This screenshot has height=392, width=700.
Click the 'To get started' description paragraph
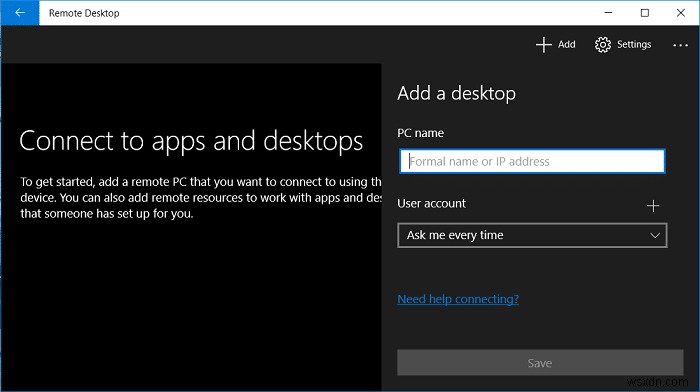click(200, 197)
